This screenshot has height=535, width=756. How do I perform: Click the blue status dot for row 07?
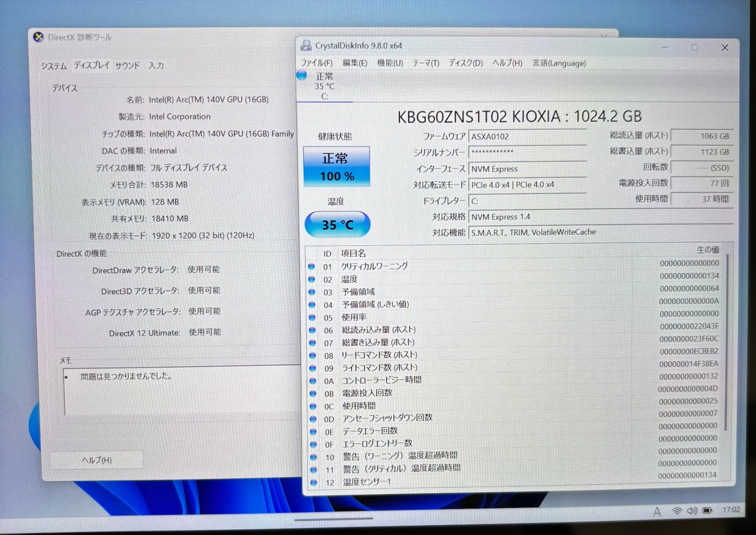312,343
